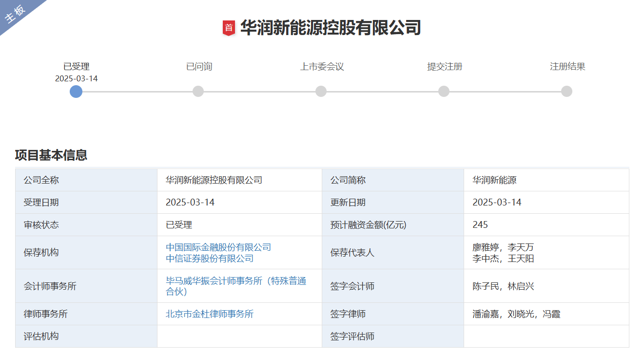Click the 保荐代表人 field label

352,253
